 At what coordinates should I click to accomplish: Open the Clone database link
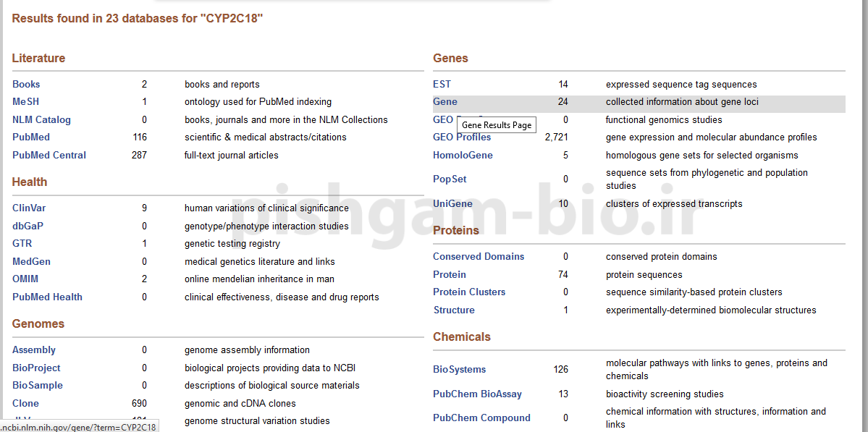(25, 404)
